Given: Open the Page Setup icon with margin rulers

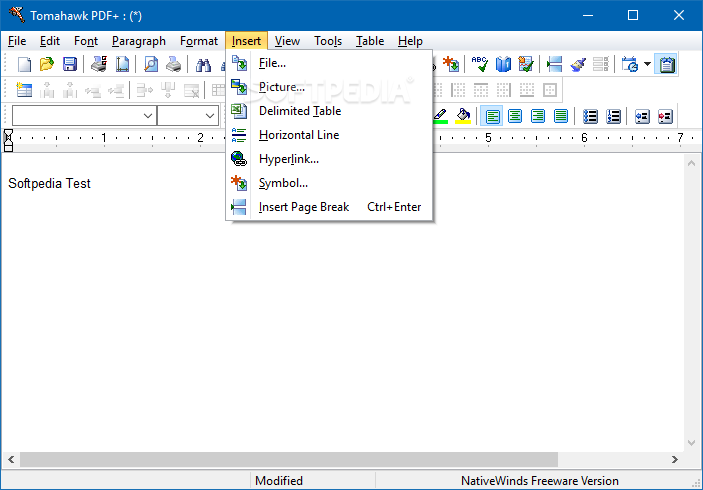Looking at the screenshot, I should 122,65.
